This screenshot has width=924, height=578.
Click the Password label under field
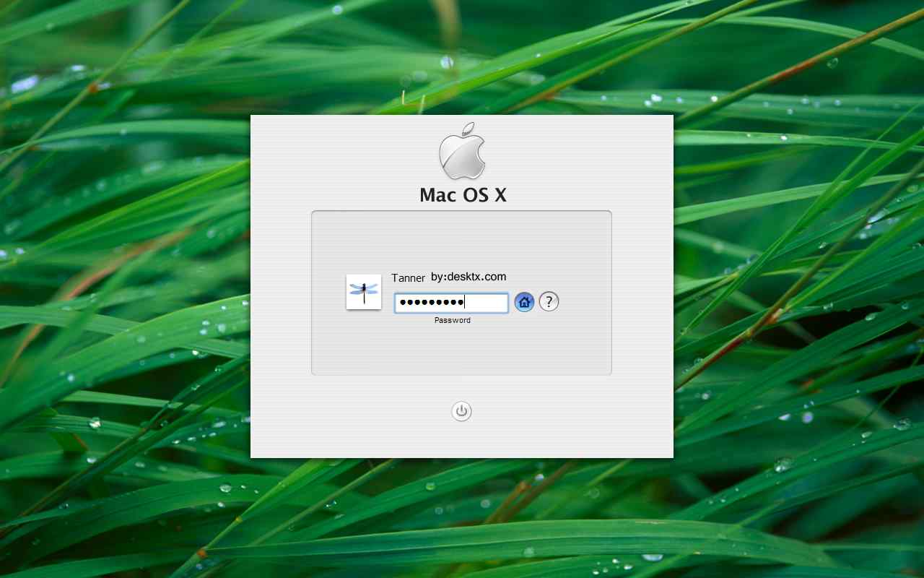453,320
